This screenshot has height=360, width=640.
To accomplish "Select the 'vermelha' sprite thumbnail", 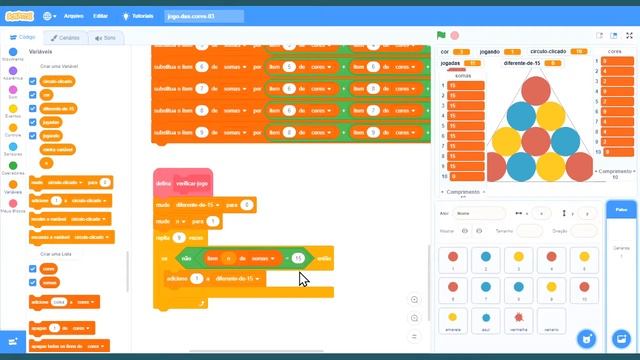I will (x=518, y=321).
